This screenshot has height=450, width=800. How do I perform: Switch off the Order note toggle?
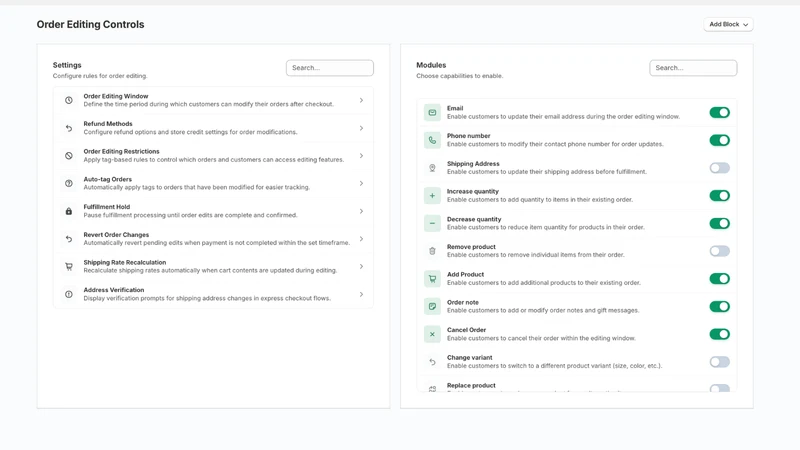coord(719,306)
